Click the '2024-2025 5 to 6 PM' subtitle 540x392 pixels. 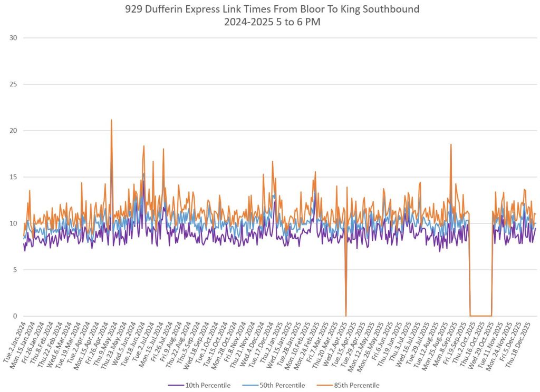click(269, 22)
